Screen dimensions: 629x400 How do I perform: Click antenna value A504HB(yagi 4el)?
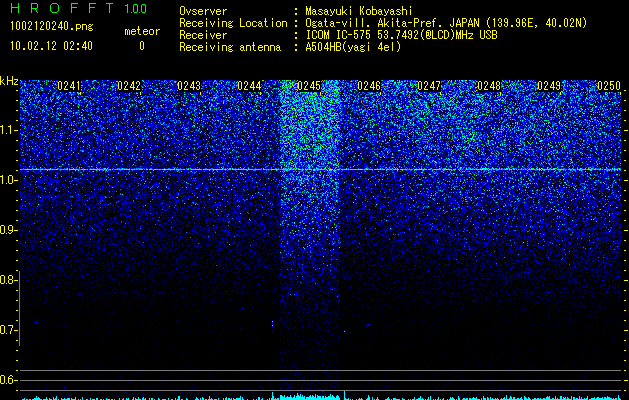[x=353, y=47]
